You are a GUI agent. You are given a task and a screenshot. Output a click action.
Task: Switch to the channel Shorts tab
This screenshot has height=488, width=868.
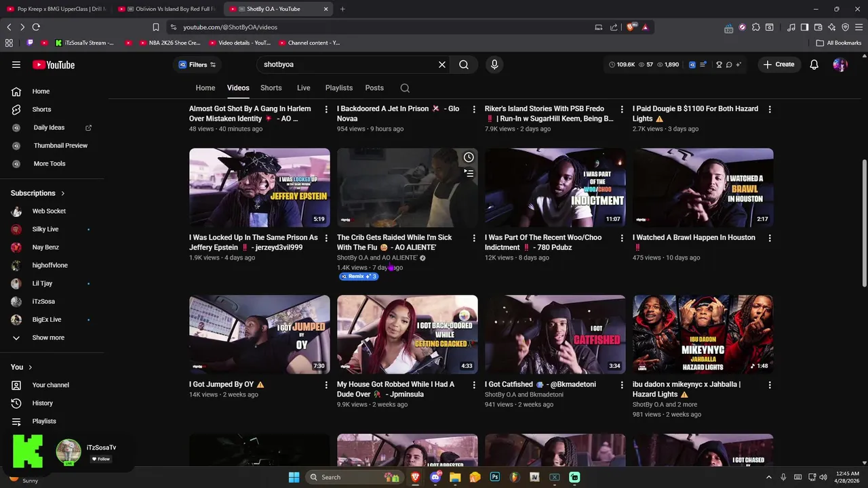click(271, 88)
